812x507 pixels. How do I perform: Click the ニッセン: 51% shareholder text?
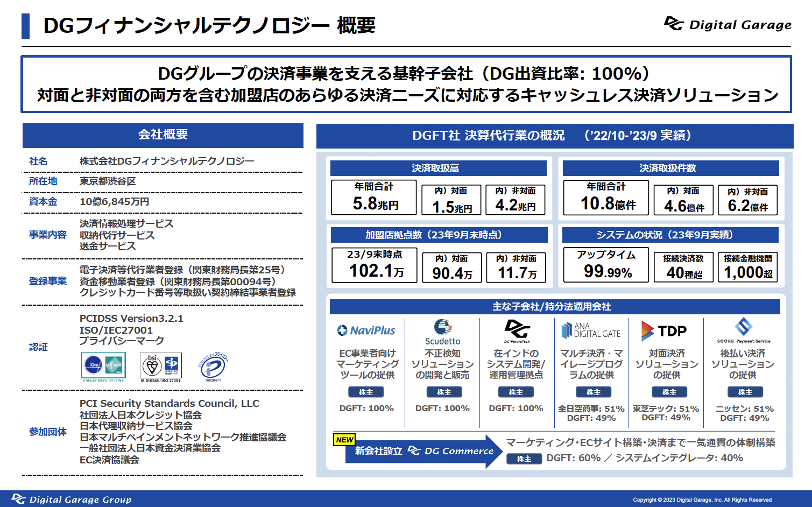[745, 409]
